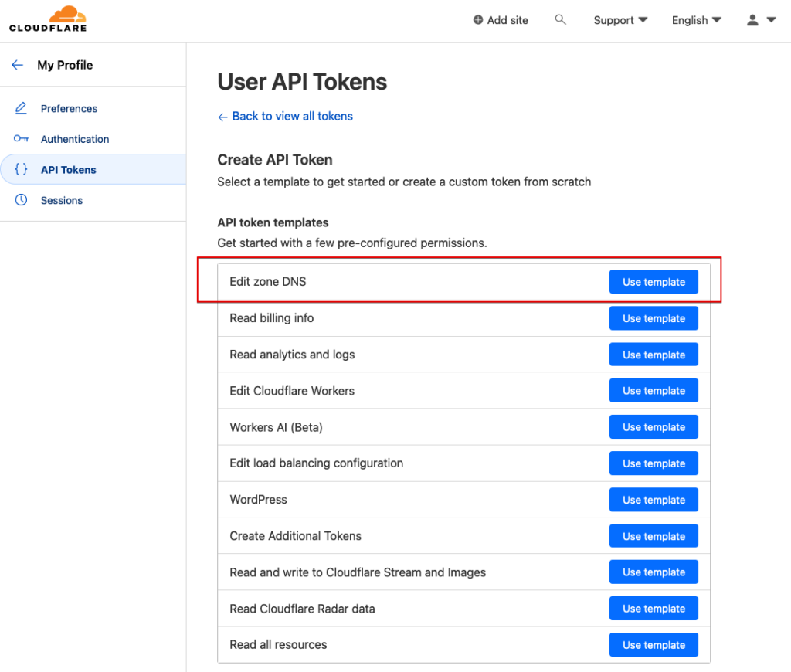791x672 pixels.
Task: Open search with the magnifier icon
Action: click(x=560, y=19)
